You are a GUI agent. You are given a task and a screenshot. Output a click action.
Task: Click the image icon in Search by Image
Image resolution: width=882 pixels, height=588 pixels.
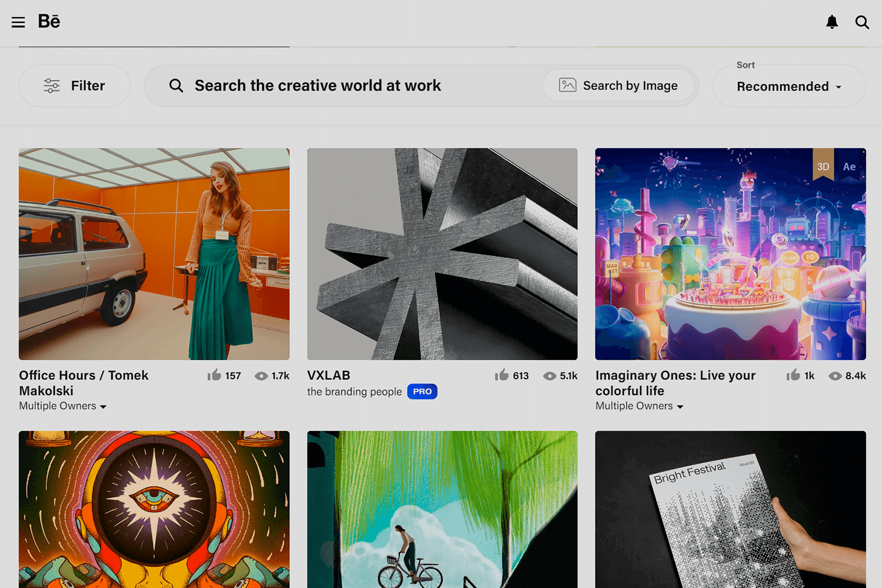[x=567, y=85]
